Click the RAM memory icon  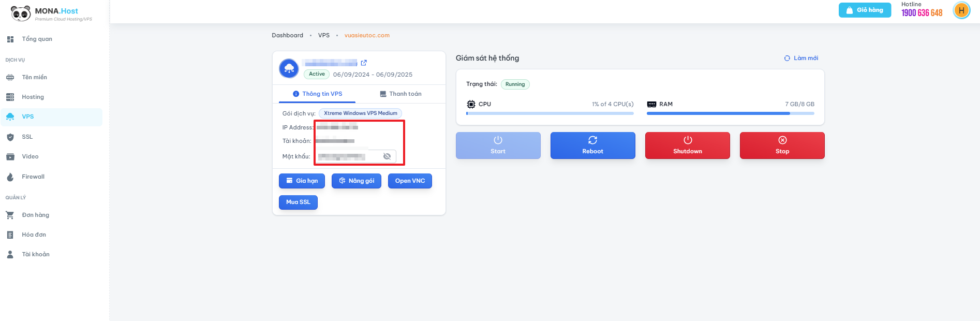click(x=651, y=105)
